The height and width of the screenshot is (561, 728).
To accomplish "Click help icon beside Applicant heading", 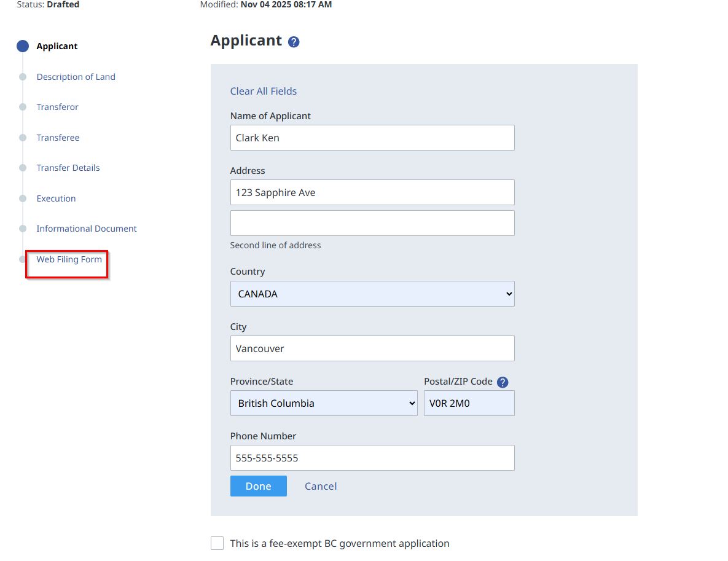I will (x=294, y=42).
